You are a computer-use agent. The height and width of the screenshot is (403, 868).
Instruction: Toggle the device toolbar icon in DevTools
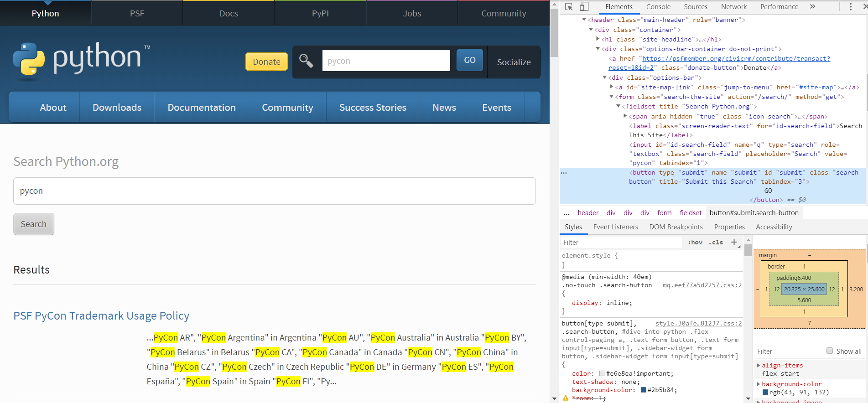point(584,6)
